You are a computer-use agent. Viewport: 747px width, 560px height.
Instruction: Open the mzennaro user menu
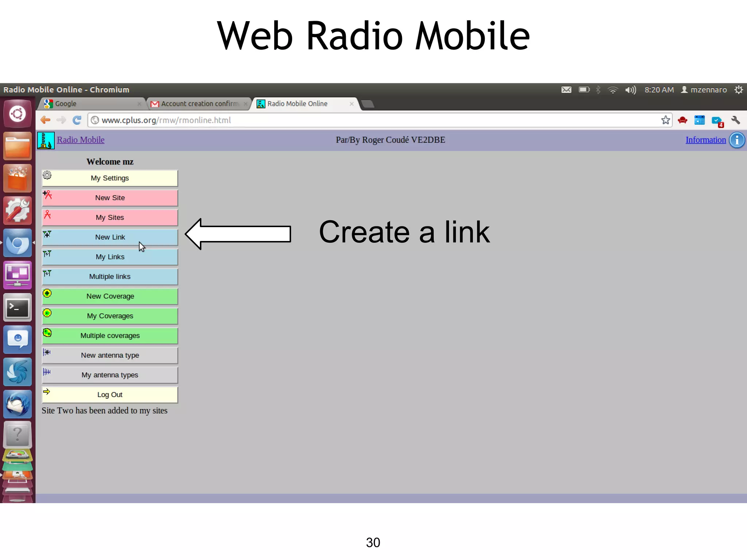tap(704, 90)
